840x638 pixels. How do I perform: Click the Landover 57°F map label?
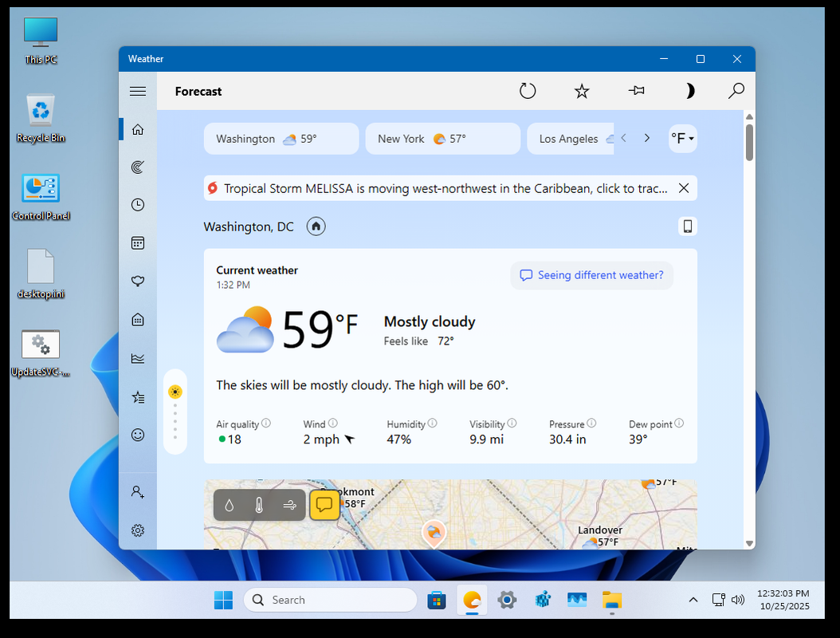(600, 536)
